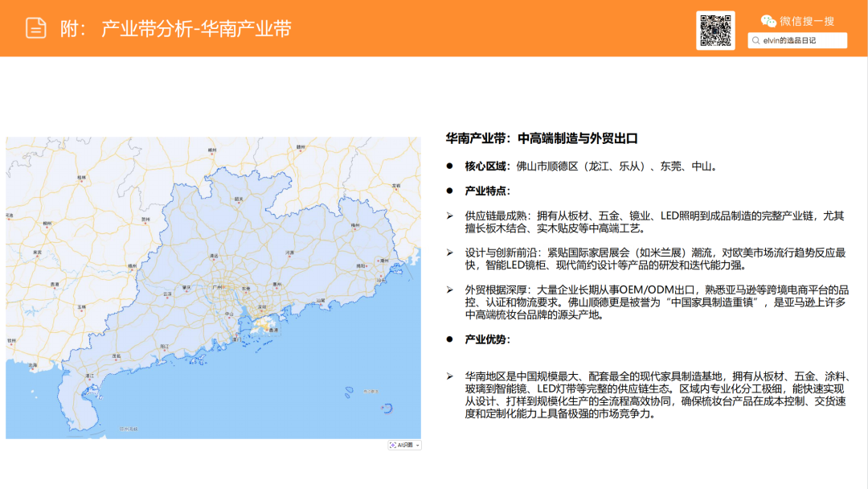Viewport: 868px width, 489px height.
Task: Click the red marker for 肇庆 on the map
Action: [186, 290]
